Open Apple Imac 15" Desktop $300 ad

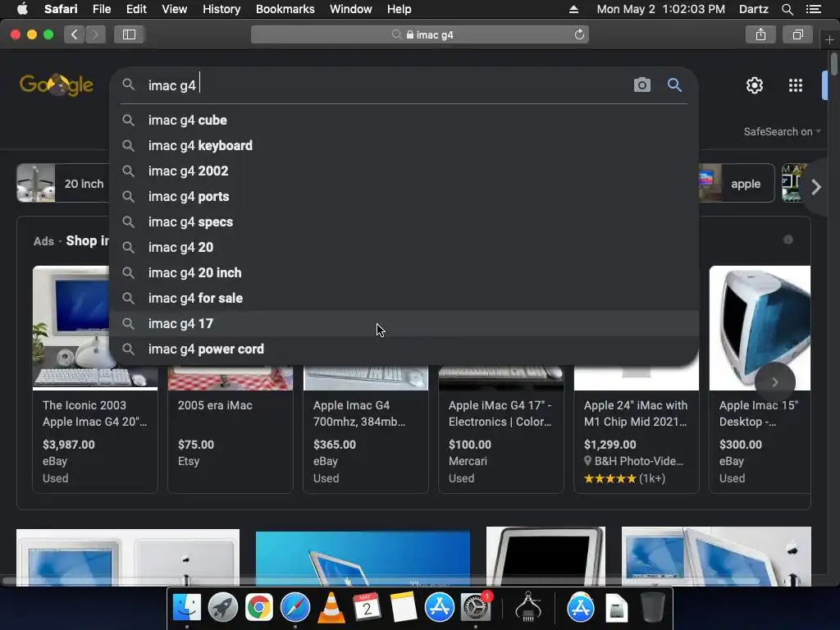click(759, 413)
